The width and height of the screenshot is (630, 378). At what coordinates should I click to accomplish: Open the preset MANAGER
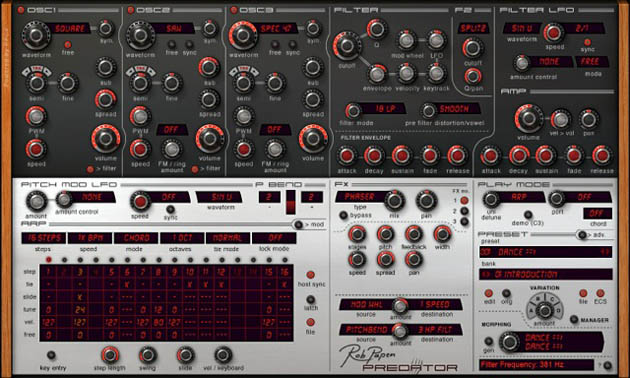tap(574, 319)
